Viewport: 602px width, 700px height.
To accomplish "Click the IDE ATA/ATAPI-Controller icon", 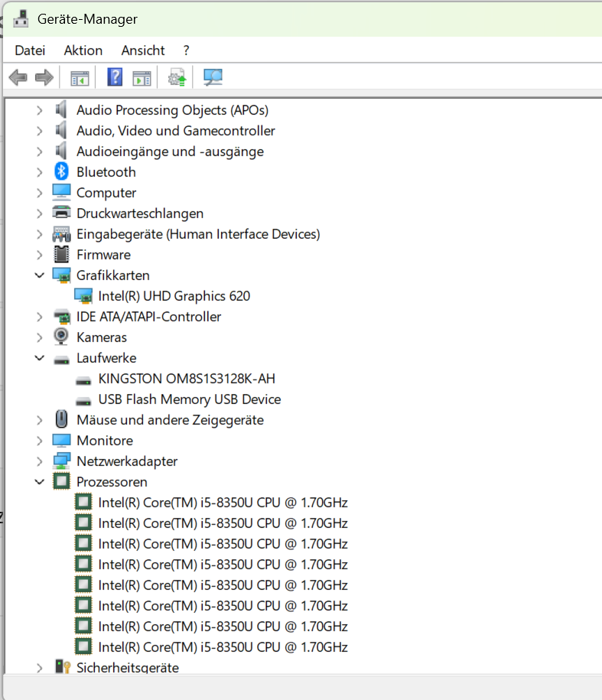I will coord(61,317).
